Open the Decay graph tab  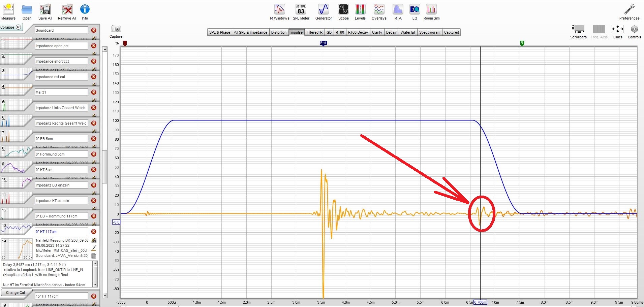(x=391, y=32)
